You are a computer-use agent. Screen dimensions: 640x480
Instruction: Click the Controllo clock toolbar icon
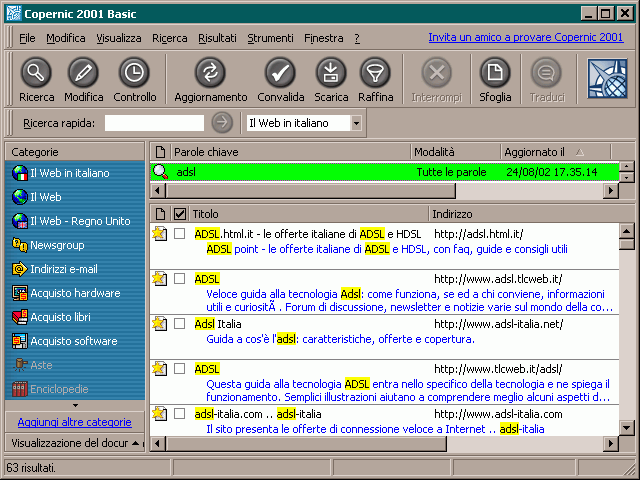134,73
